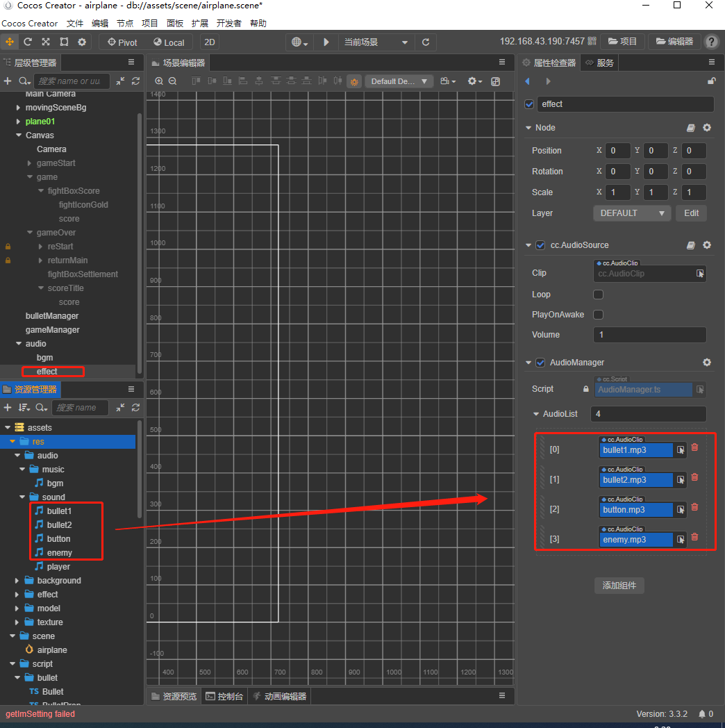Enable the Loop checkbox

[x=599, y=295]
